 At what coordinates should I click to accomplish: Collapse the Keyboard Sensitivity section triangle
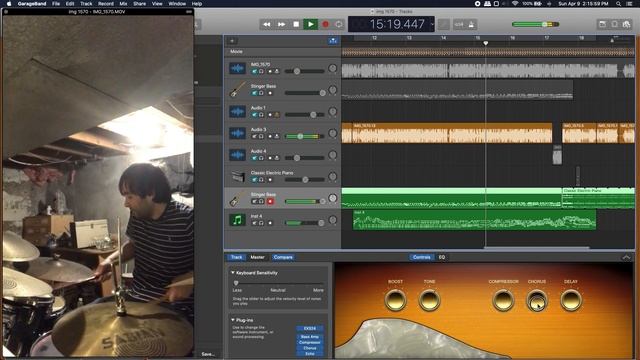click(x=233, y=273)
